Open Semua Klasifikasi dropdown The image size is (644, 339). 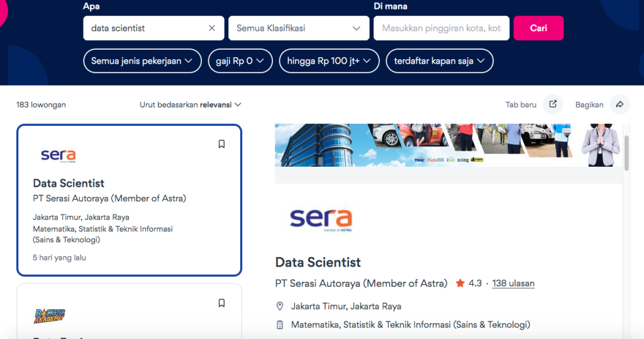299,28
